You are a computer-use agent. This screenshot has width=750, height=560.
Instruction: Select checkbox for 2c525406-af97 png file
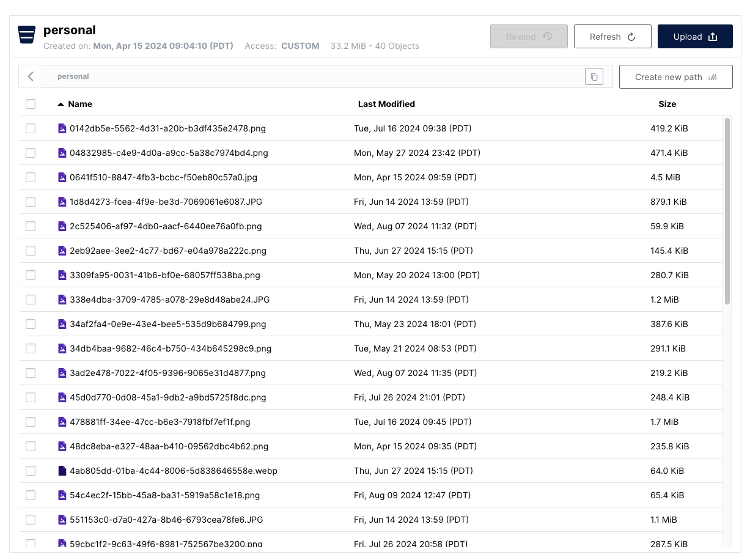[x=31, y=226]
